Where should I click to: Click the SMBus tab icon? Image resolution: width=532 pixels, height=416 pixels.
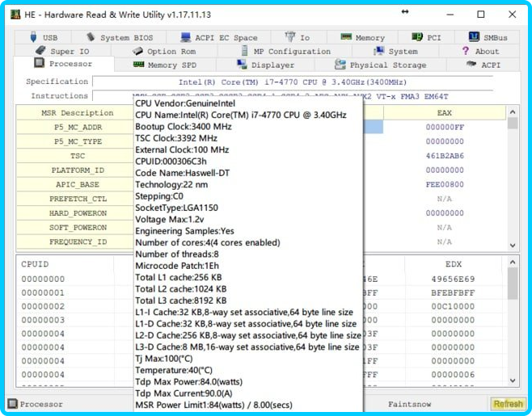(473, 37)
